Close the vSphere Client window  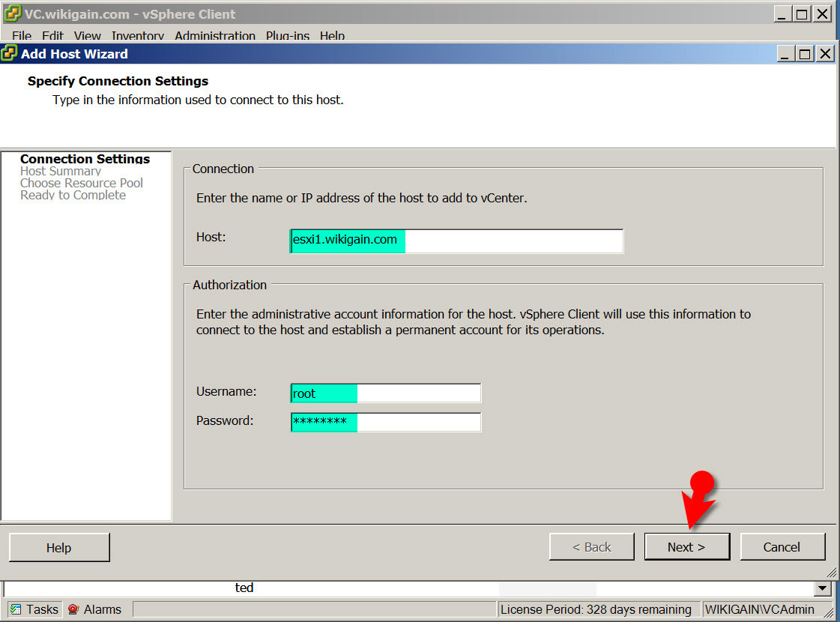[x=822, y=14]
